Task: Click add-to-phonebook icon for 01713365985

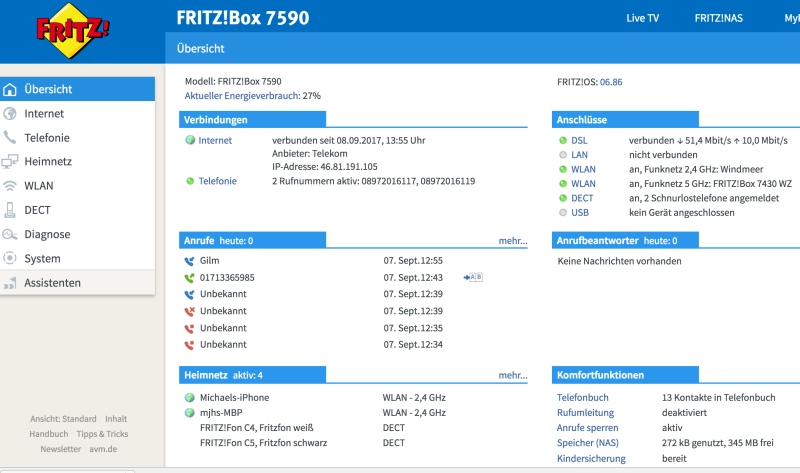Action: coord(473,277)
